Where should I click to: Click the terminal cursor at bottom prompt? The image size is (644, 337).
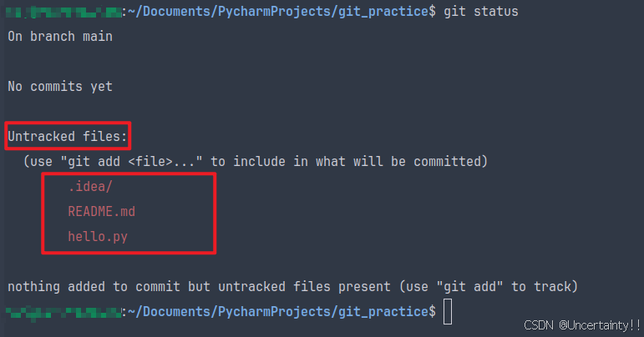point(448,312)
